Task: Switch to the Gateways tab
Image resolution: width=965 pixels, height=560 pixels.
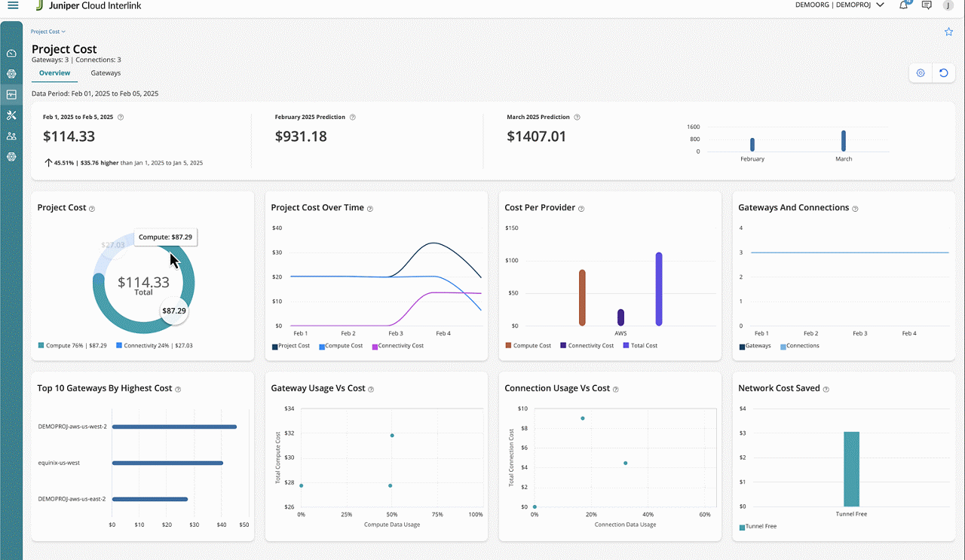Action: point(106,73)
